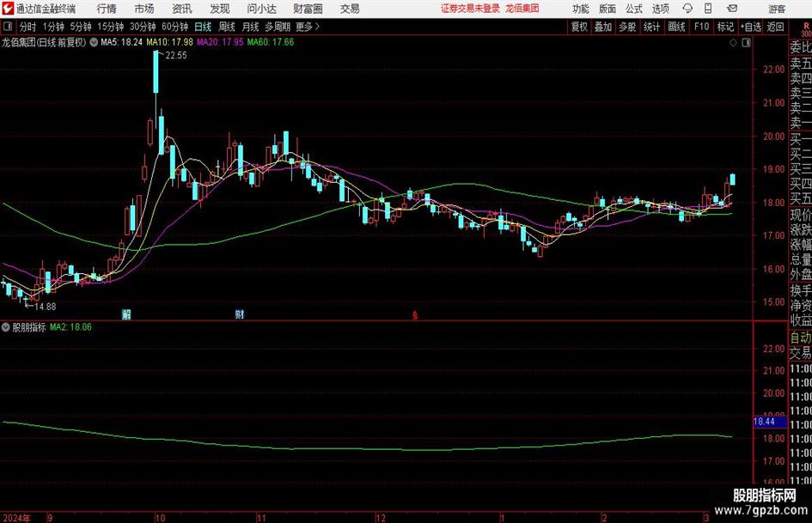Screen dimensions: 812x523
Task: Open the 资讯 menu
Action: click(182, 9)
